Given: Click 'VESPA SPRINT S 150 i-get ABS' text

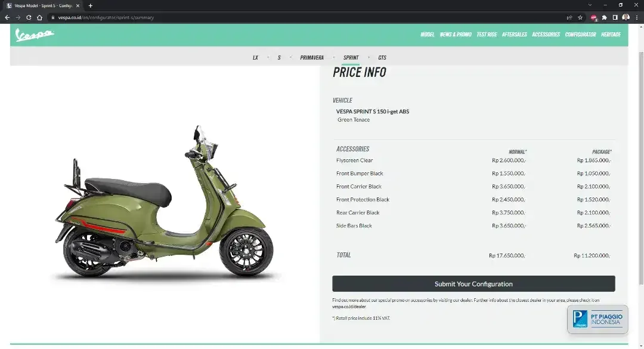Looking at the screenshot, I should click(373, 112).
